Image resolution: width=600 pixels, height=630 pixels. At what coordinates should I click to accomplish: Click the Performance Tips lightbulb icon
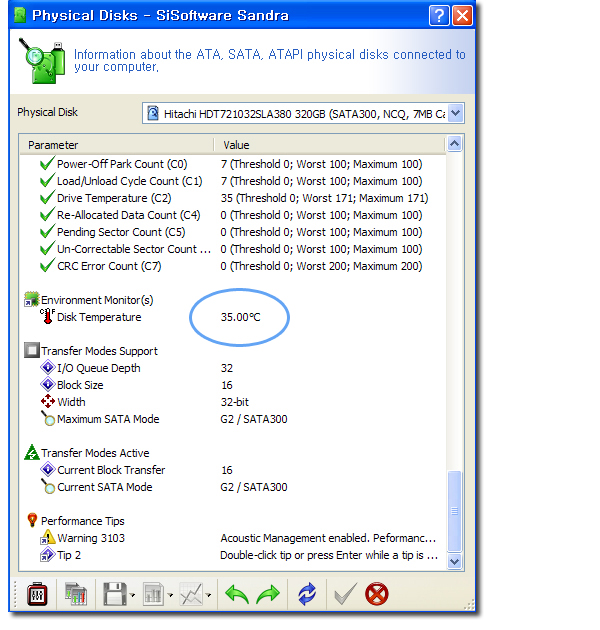(x=32, y=520)
